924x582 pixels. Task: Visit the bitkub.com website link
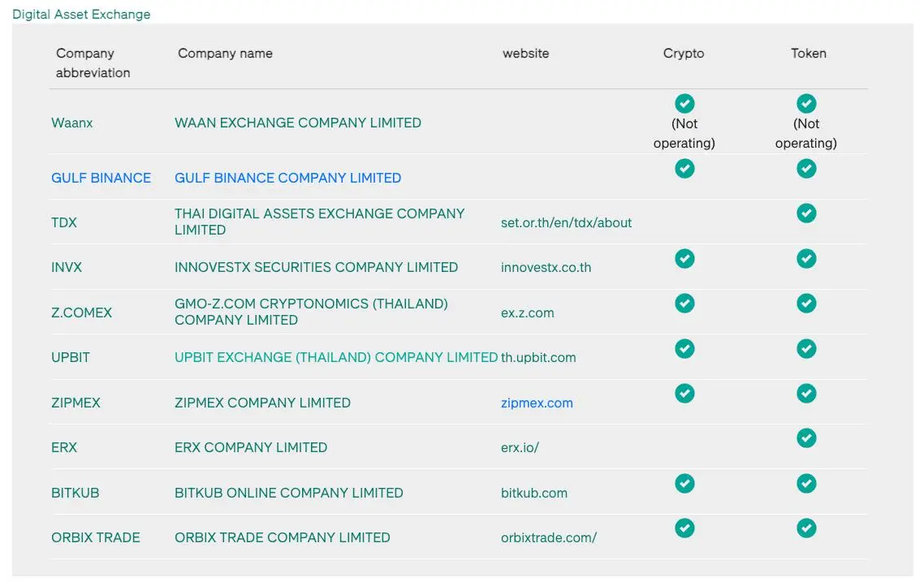pos(533,493)
